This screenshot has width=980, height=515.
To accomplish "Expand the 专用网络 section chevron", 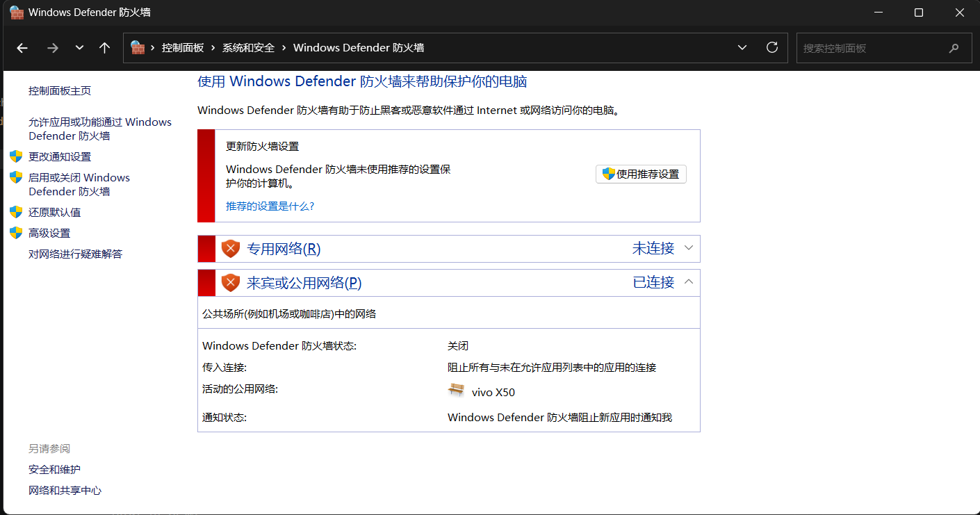I will pyautogui.click(x=689, y=248).
